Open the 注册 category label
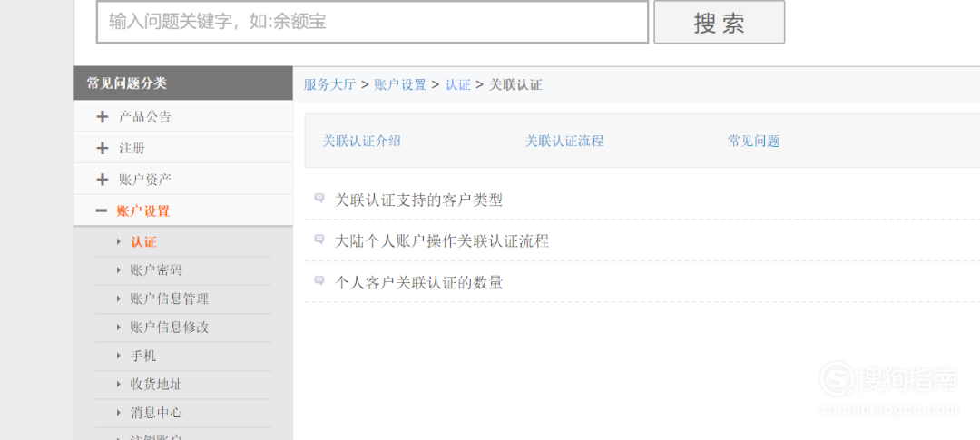The image size is (980, 440). click(x=132, y=148)
